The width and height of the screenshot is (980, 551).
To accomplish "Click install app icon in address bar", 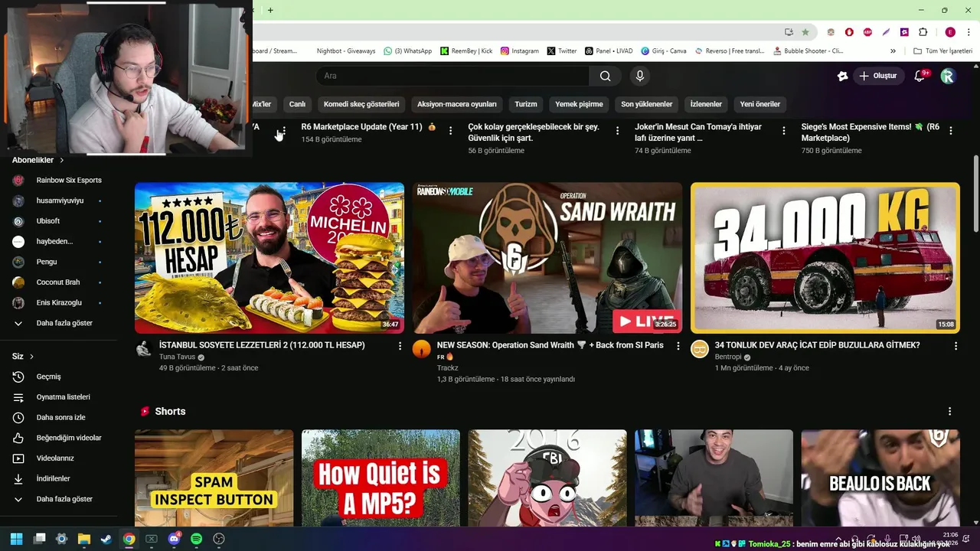I will [789, 32].
